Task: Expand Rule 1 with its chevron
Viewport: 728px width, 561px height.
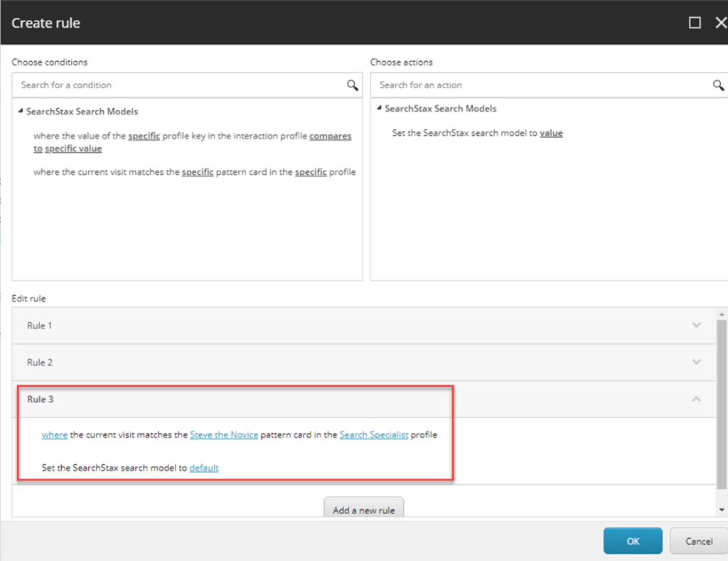Action: click(696, 325)
